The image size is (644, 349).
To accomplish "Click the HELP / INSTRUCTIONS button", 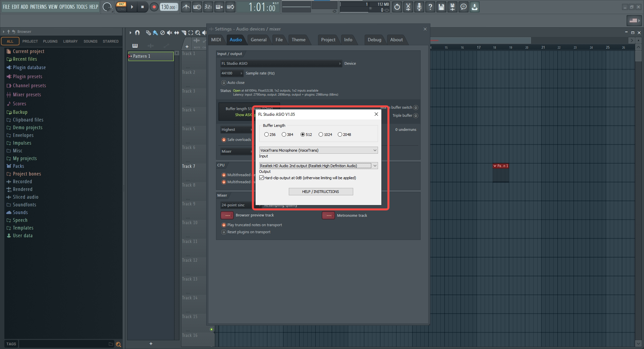I will tap(321, 192).
